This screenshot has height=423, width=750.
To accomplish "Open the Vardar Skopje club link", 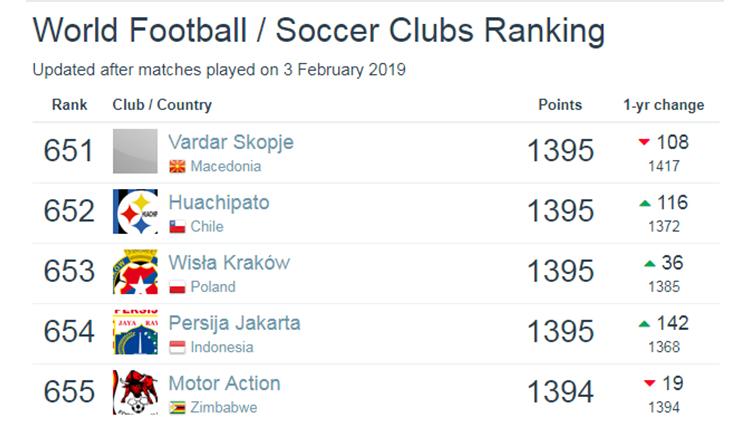I will coord(230,142).
